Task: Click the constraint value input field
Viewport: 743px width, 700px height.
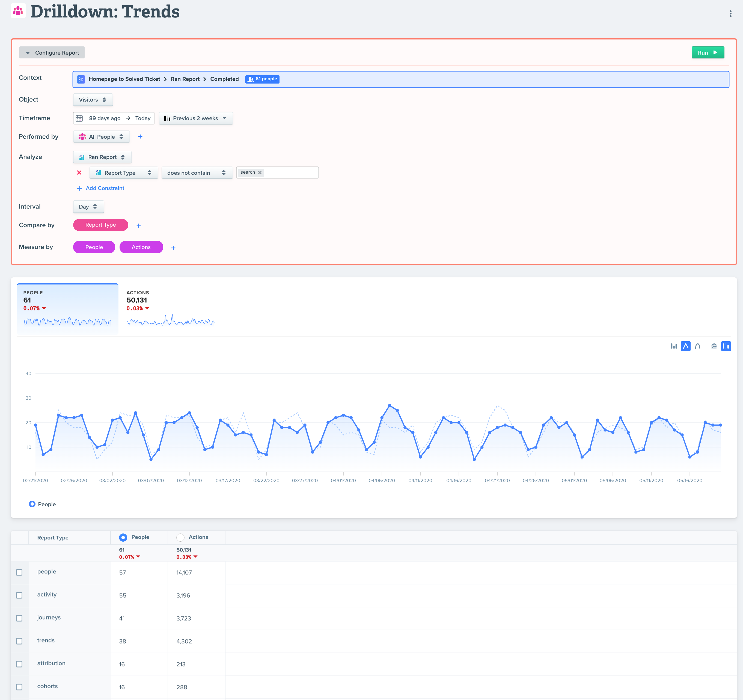Action: tap(292, 173)
